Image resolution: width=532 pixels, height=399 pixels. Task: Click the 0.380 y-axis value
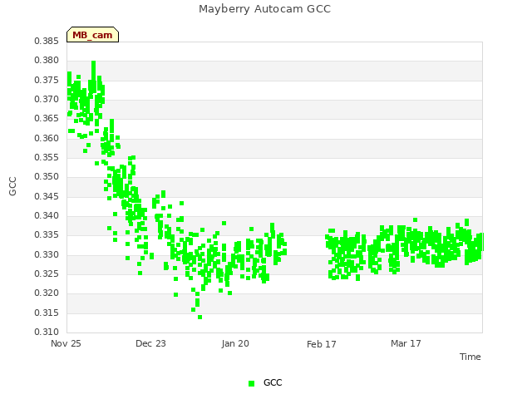[47, 61]
